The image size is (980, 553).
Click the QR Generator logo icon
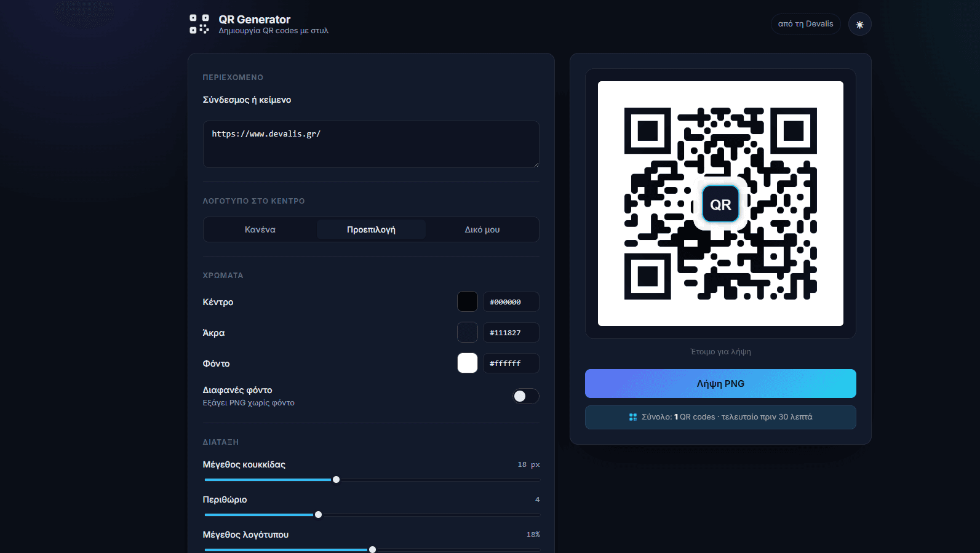point(199,24)
